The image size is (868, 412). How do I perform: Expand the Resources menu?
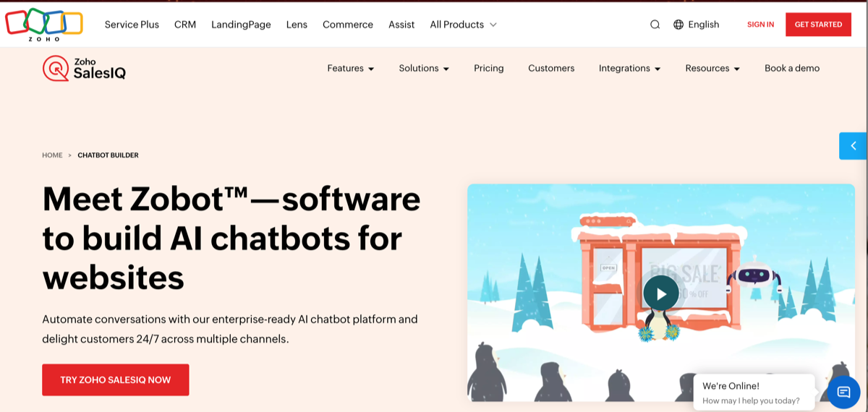(712, 69)
